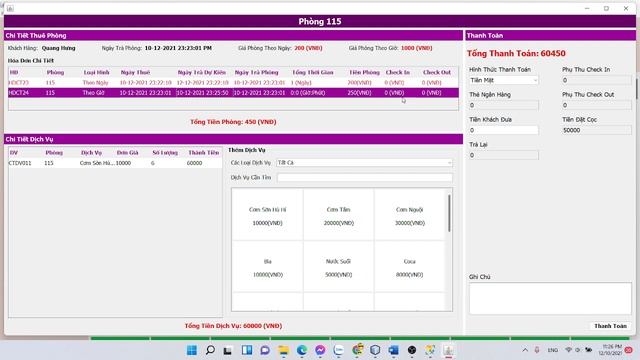Open taskbar Search
640x360 pixels.
pos(210,350)
